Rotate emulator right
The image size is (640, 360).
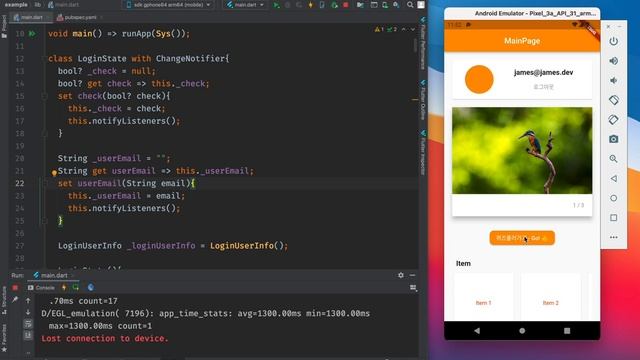tap(613, 120)
